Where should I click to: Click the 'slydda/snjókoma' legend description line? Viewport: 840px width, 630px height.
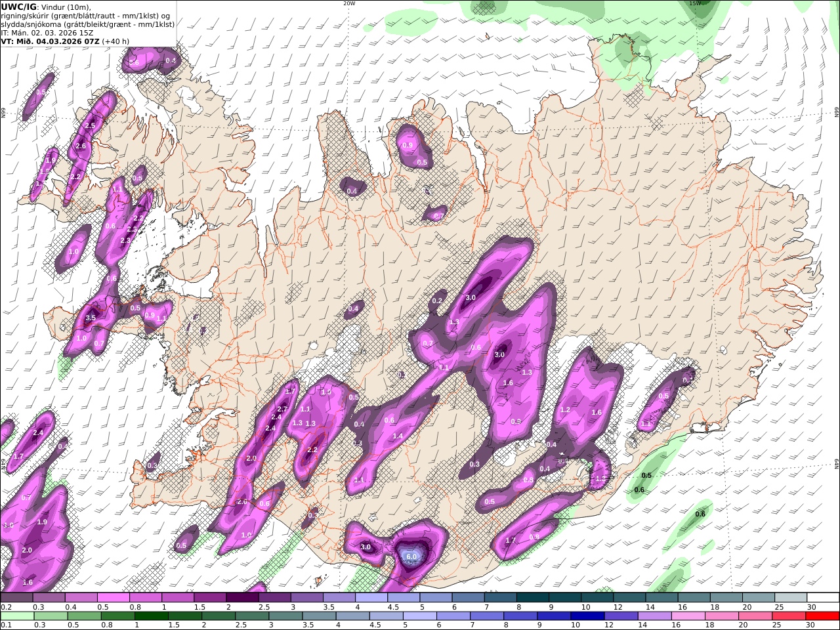click(87, 24)
